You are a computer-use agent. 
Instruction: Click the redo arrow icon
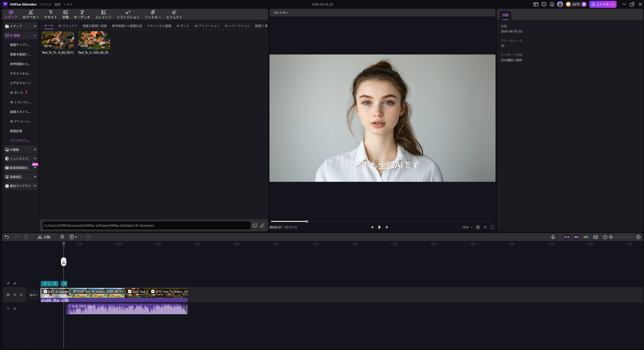point(16,237)
